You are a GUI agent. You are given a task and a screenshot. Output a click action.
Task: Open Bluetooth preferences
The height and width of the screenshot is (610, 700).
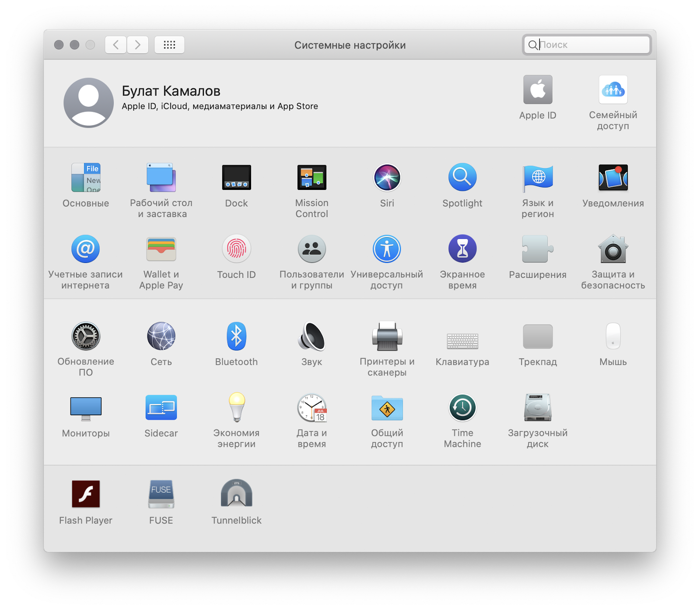(236, 337)
